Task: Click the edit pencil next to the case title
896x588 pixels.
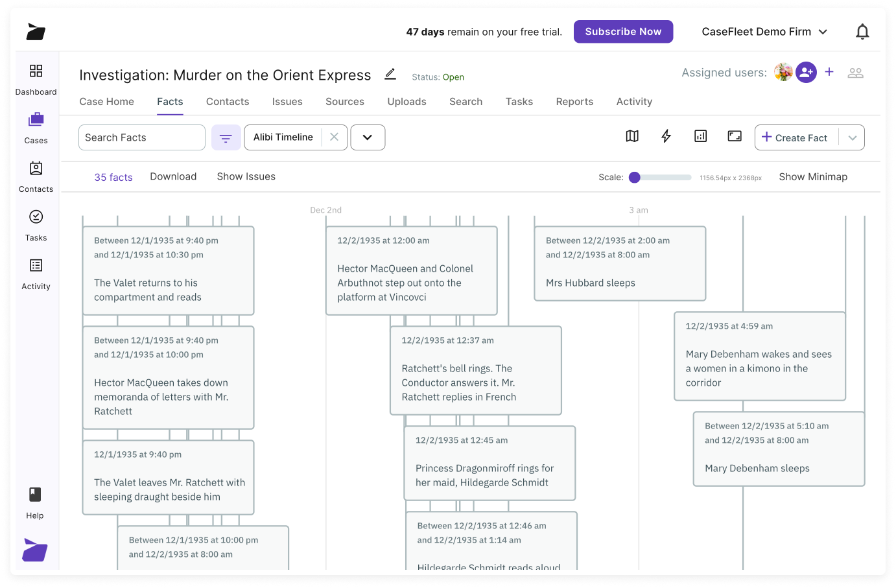Action: [390, 75]
